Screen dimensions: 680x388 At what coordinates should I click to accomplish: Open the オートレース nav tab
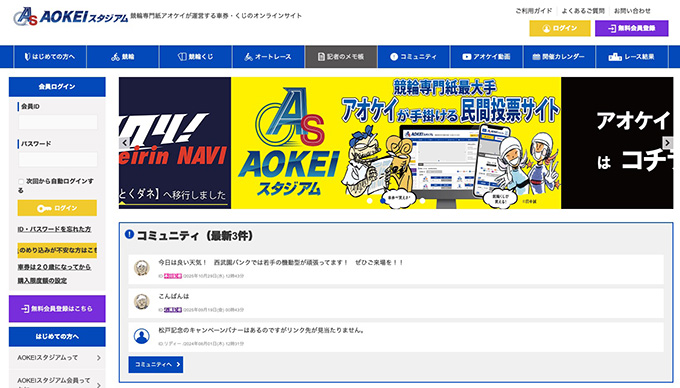(x=268, y=57)
